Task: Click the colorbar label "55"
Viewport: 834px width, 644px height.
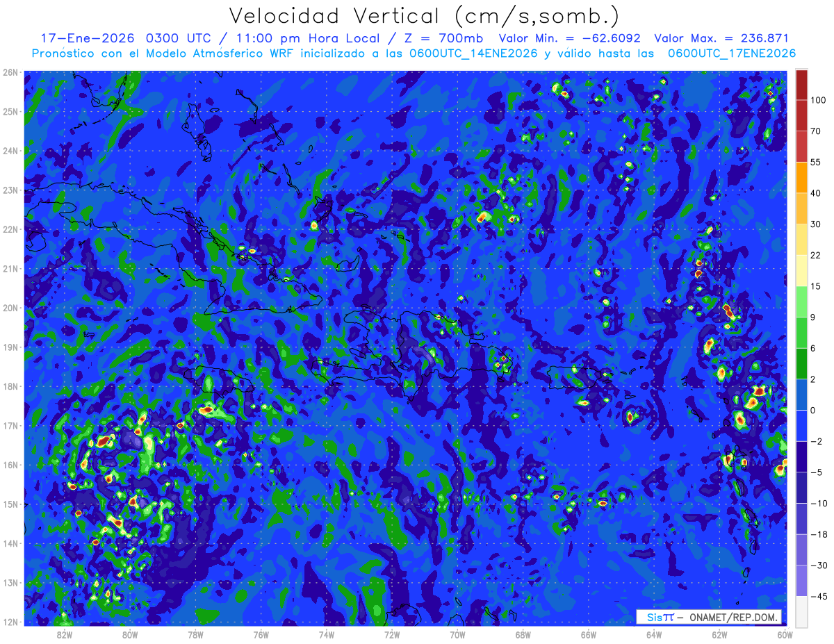Action: (816, 163)
